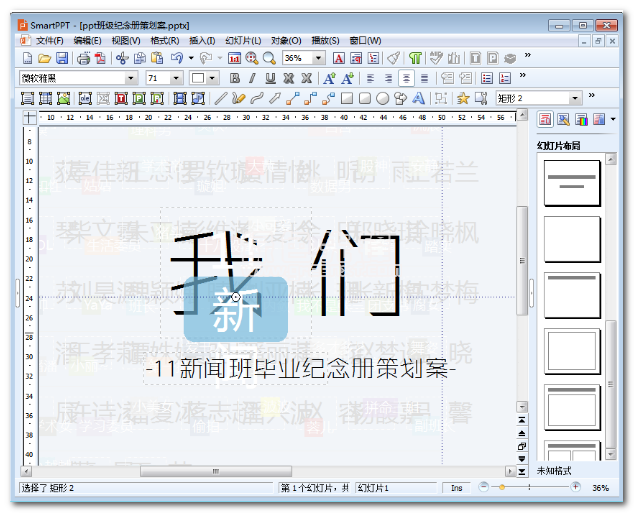Justify paragraph text
Image resolution: width=634 pixels, height=513 pixels.
pos(424,78)
